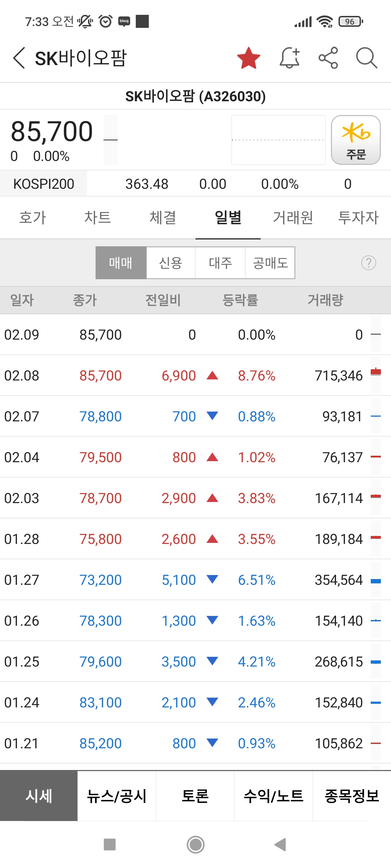The width and height of the screenshot is (391, 868).
Task: Open the 뉴스/공시 bottom tab
Action: 117,796
